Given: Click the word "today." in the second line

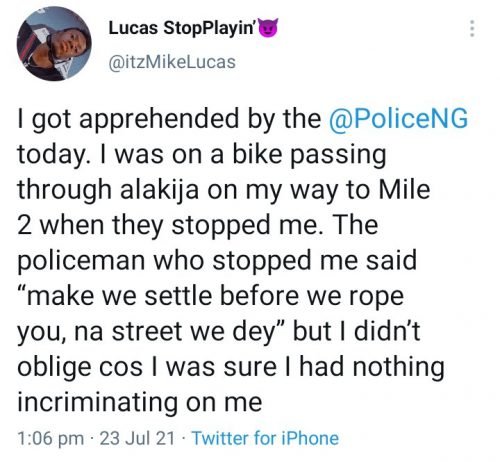Looking at the screenshot, I should pos(55,155).
